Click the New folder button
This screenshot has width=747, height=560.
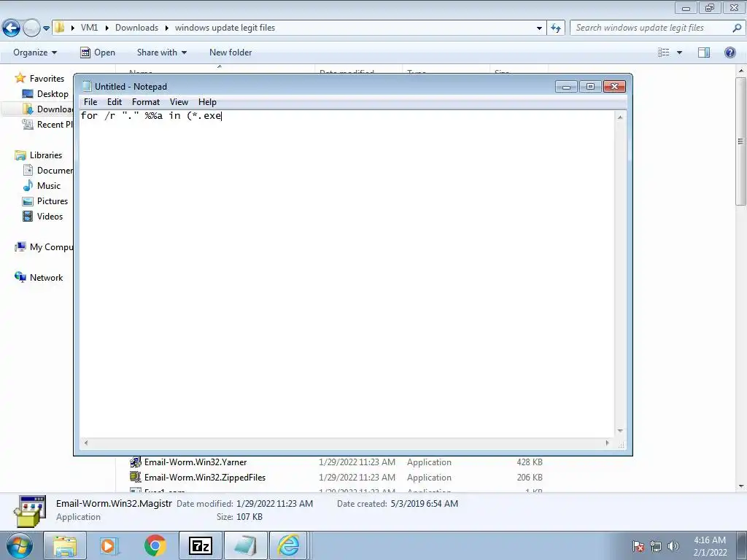click(x=231, y=52)
